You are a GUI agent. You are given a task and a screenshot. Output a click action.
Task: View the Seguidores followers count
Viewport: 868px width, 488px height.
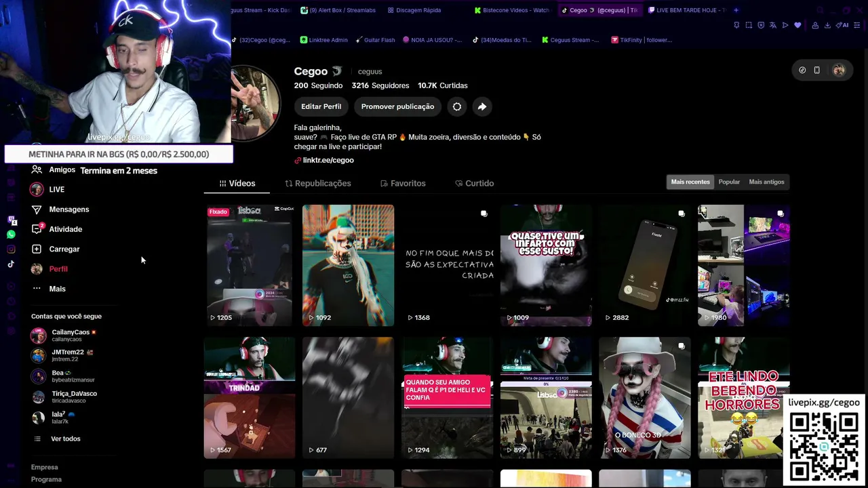[380, 85]
